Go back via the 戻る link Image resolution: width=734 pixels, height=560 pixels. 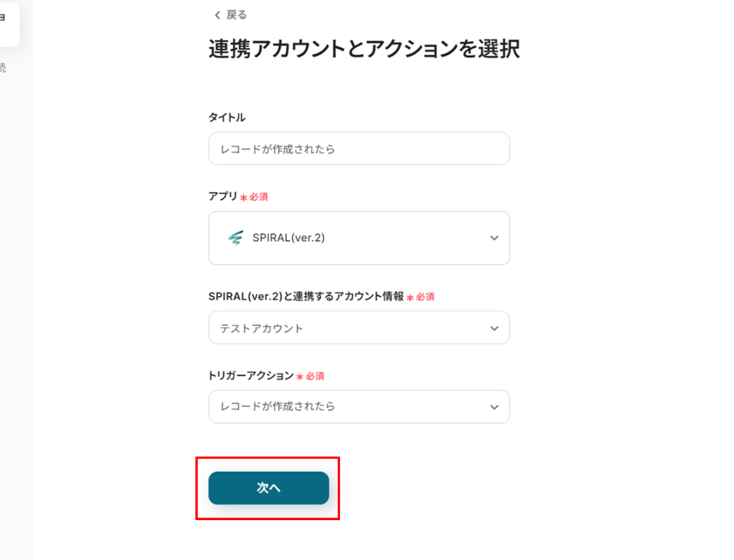(x=236, y=15)
